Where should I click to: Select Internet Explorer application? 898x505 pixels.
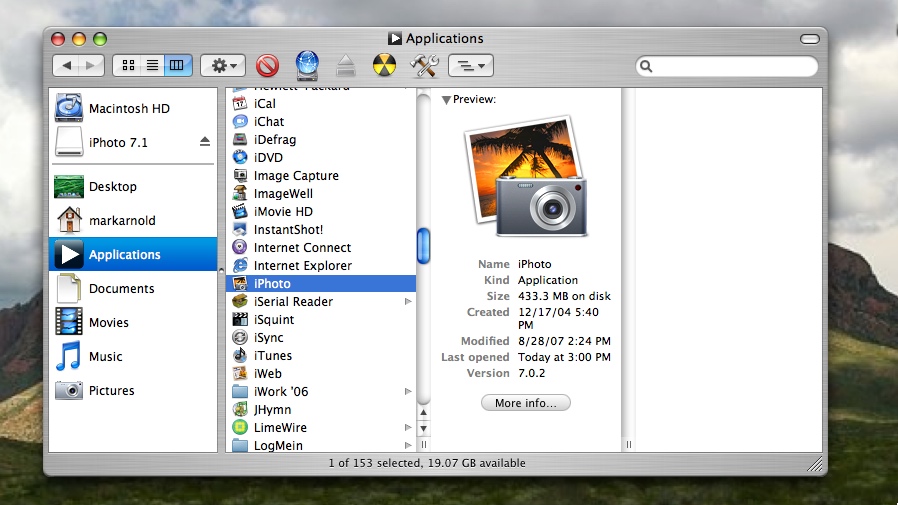tap(321, 266)
